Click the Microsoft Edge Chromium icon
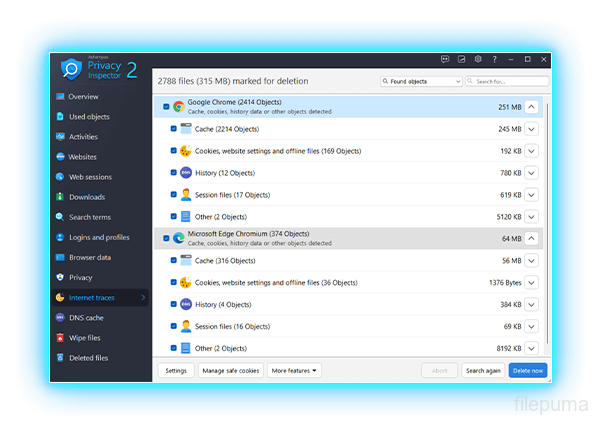The width and height of the screenshot is (600, 426). coord(178,238)
